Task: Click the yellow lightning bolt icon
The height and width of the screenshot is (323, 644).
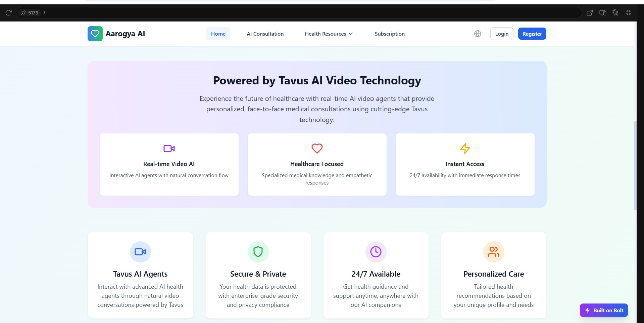Action: 465,148
